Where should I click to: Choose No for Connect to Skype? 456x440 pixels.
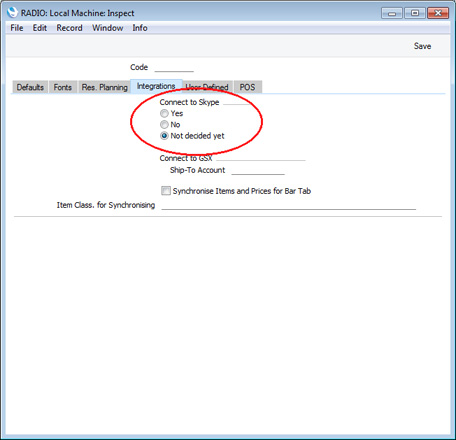(x=164, y=125)
